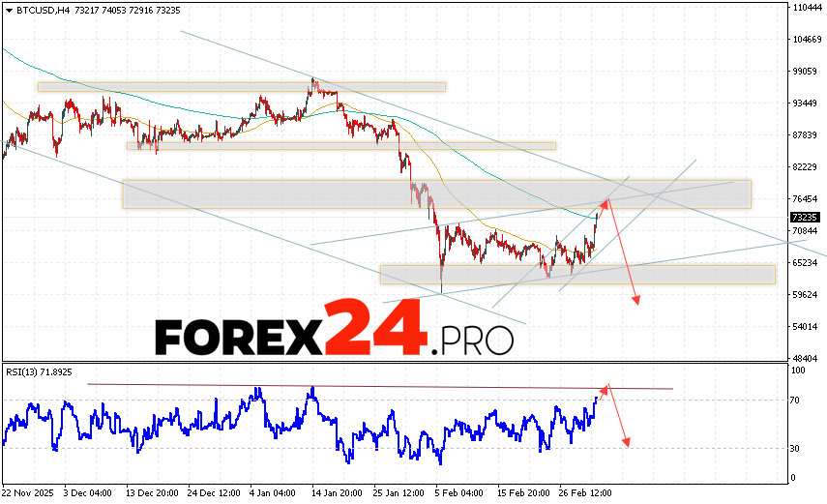The image size is (827, 504).
Task: Click the current price tag 73235
Action: click(x=804, y=218)
